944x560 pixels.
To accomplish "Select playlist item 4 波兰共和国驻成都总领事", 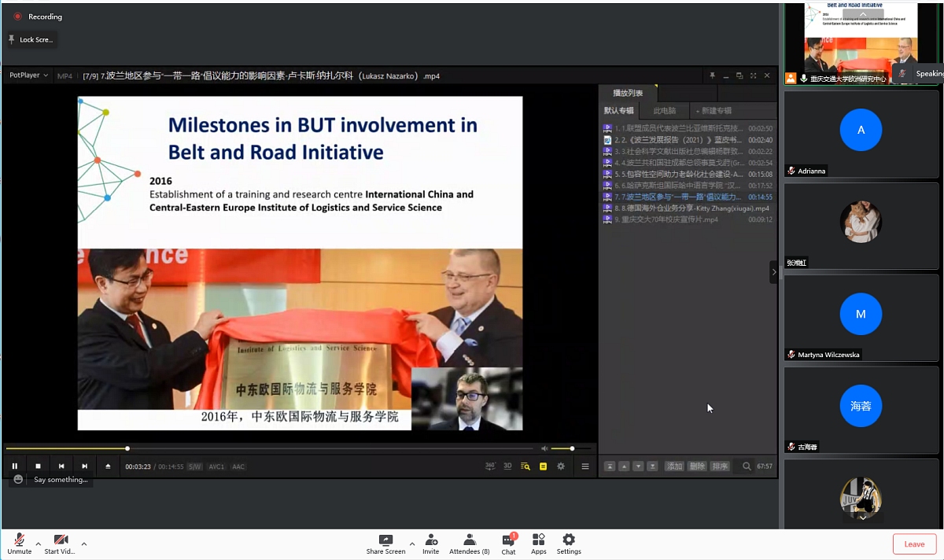I will (x=688, y=163).
